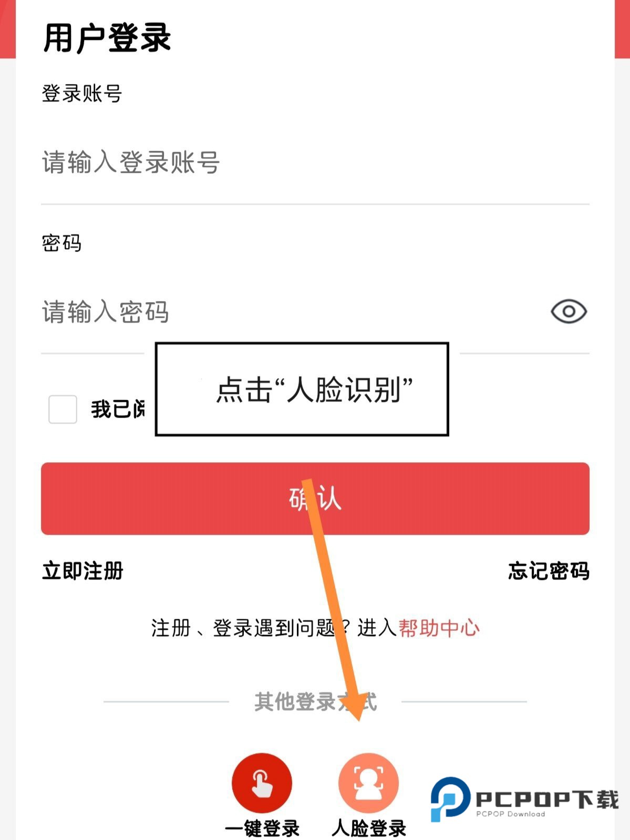Check the 我已阅 agreement checkbox
630x840 pixels.
[x=63, y=409]
